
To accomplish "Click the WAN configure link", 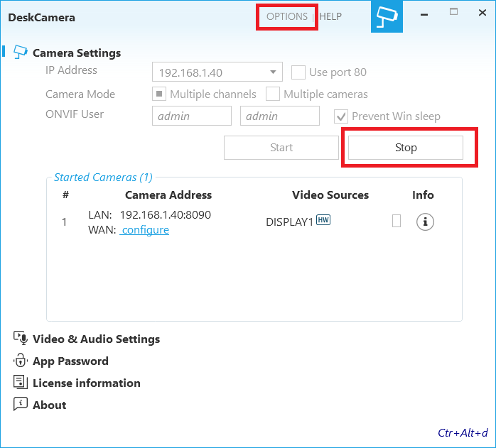I will (x=145, y=230).
